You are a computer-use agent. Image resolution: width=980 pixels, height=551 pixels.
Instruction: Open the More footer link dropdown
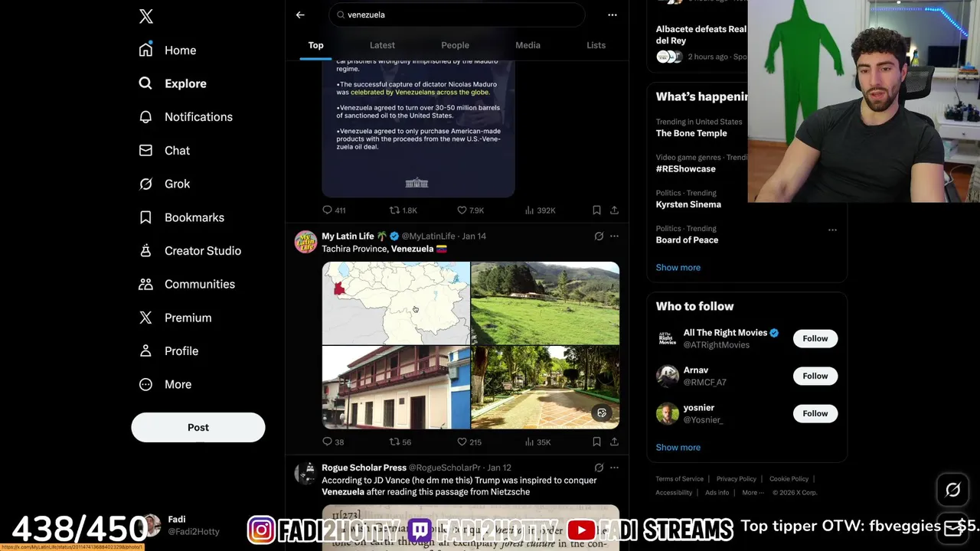(x=752, y=493)
